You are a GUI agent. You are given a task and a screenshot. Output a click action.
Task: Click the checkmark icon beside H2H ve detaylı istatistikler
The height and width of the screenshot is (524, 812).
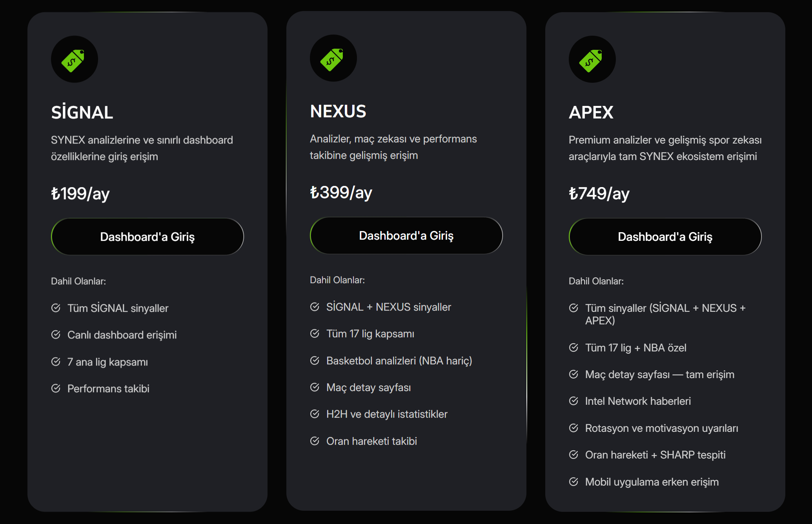315,414
